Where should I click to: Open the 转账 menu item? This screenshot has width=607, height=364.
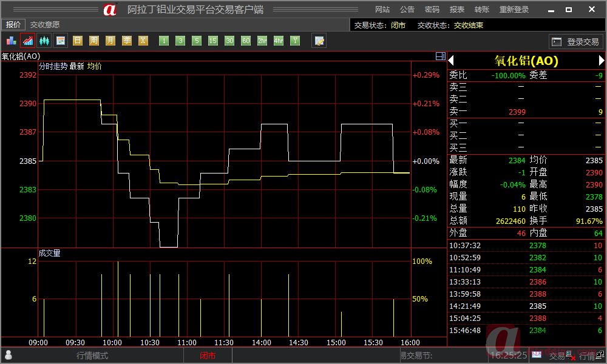tap(482, 9)
